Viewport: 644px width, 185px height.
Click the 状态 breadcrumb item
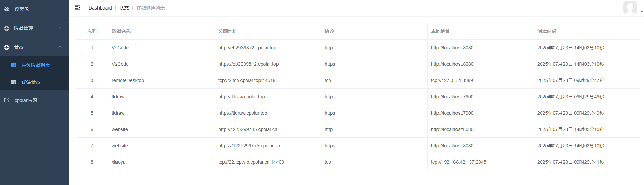tap(124, 8)
